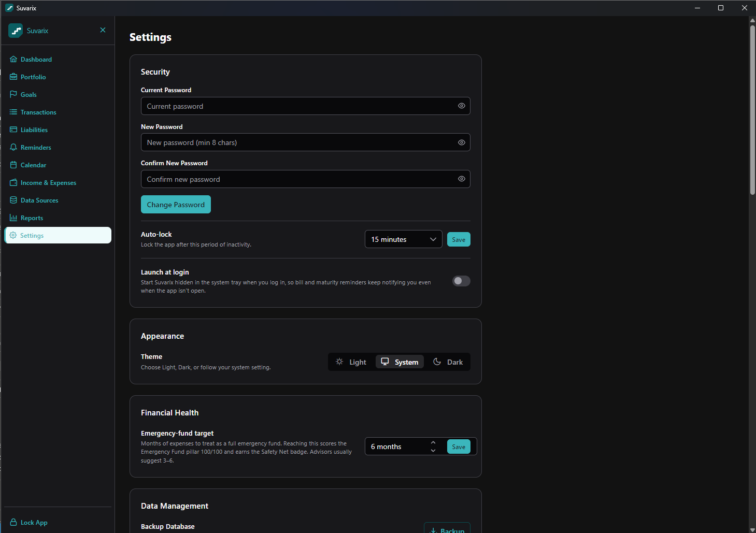Click the Calendar icon in sidebar
The height and width of the screenshot is (533, 756).
pos(13,165)
